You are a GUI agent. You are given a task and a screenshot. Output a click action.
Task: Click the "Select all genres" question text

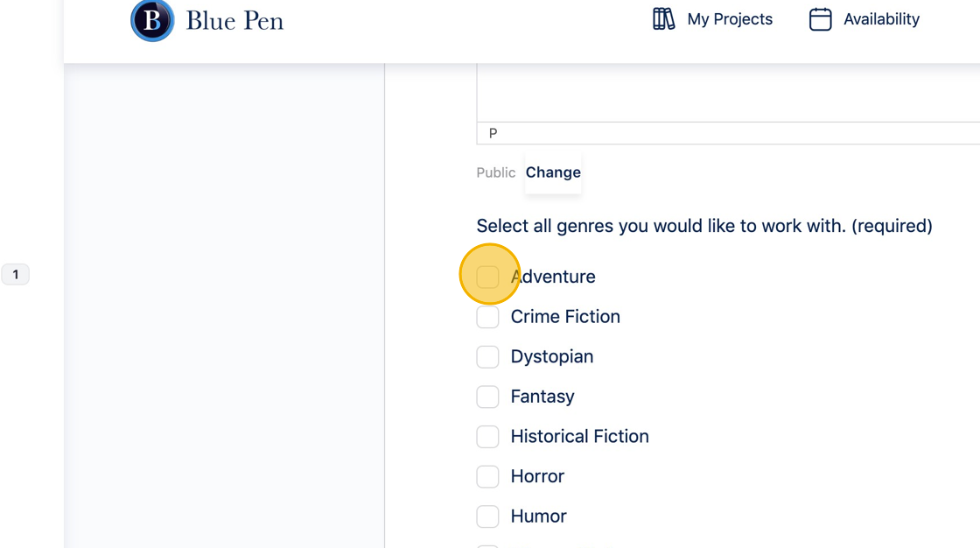pos(703,226)
